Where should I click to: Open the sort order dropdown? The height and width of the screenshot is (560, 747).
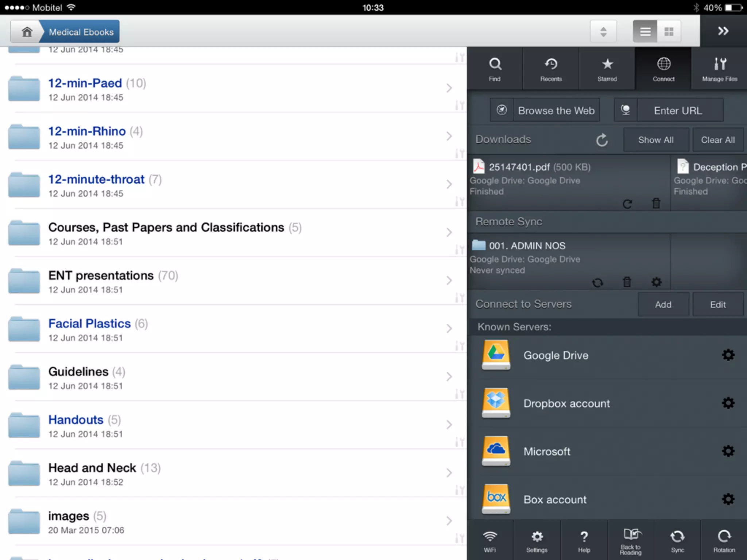tap(603, 32)
